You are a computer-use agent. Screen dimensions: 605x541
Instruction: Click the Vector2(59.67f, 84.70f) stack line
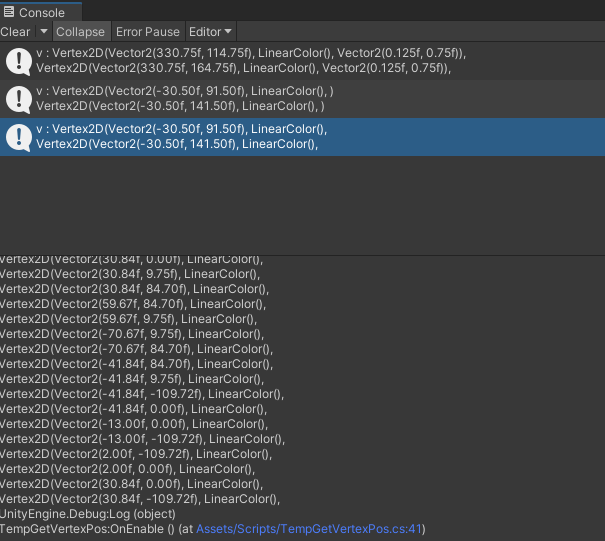[x=130, y=303]
